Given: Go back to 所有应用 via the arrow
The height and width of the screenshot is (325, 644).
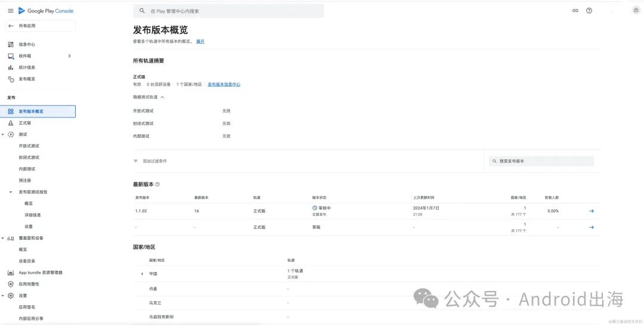Looking at the screenshot, I should (11, 26).
